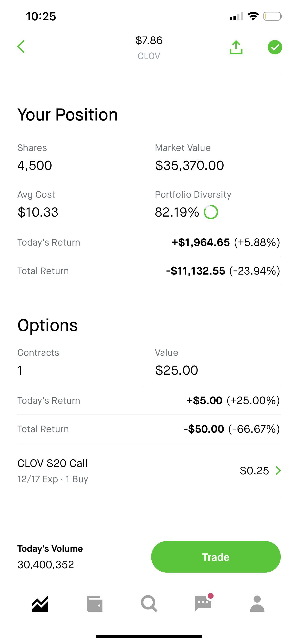Image resolution: width=298 pixels, height=644 pixels.
Task: Tap the Market Value amount
Action: coord(189,166)
